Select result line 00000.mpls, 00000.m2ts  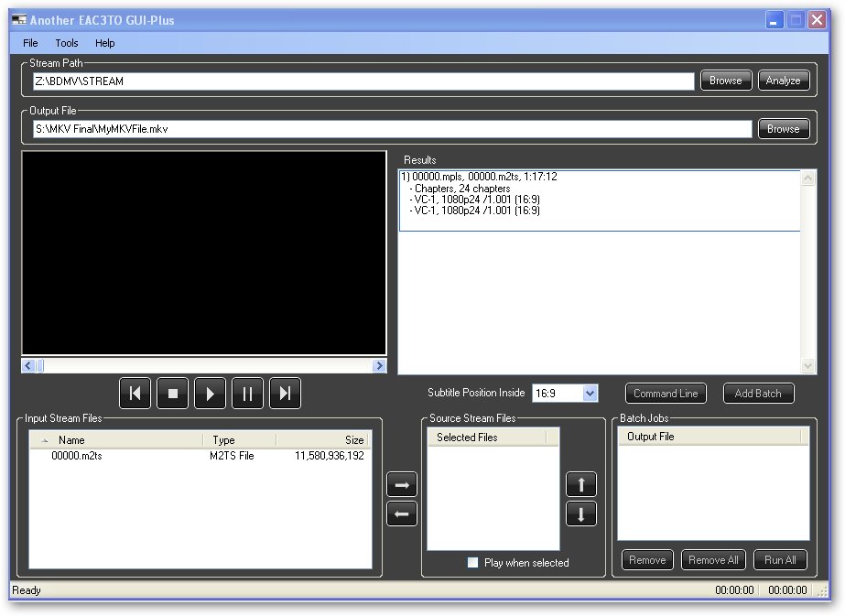[x=479, y=177]
